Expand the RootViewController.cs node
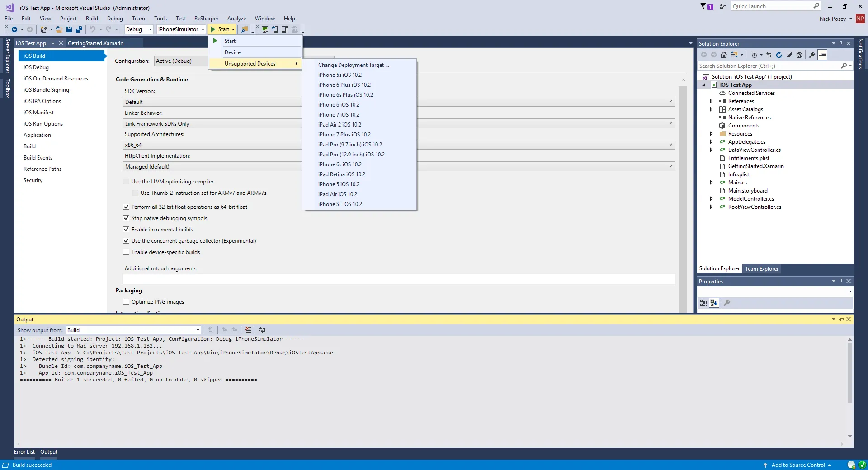This screenshot has height=470, width=868. (x=711, y=207)
